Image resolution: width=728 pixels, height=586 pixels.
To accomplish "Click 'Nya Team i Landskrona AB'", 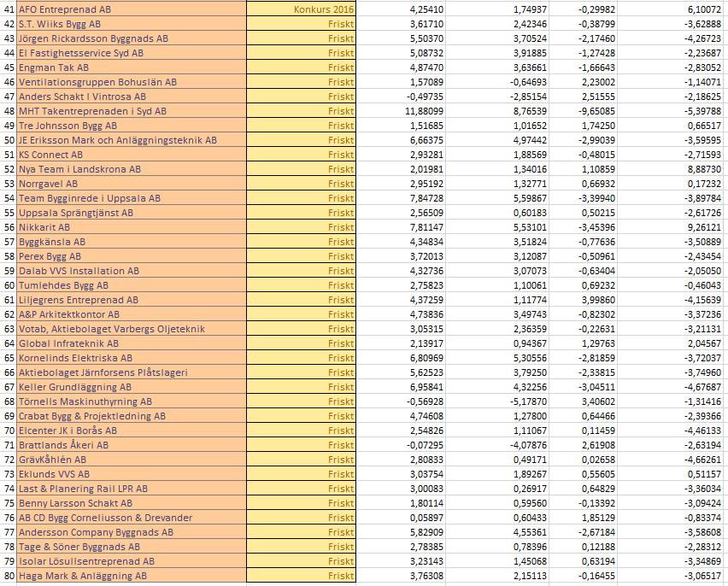I will point(132,169).
